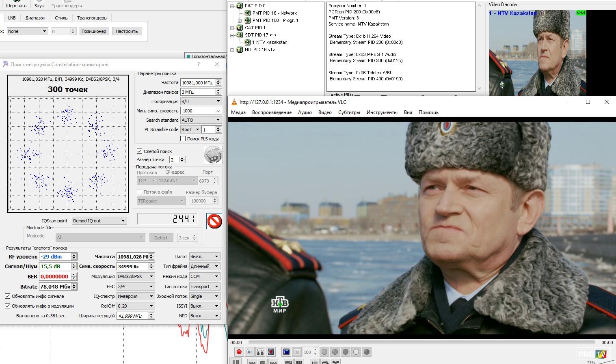Switch to the Транспондеры tab
616x364 pixels.
(x=92, y=18)
